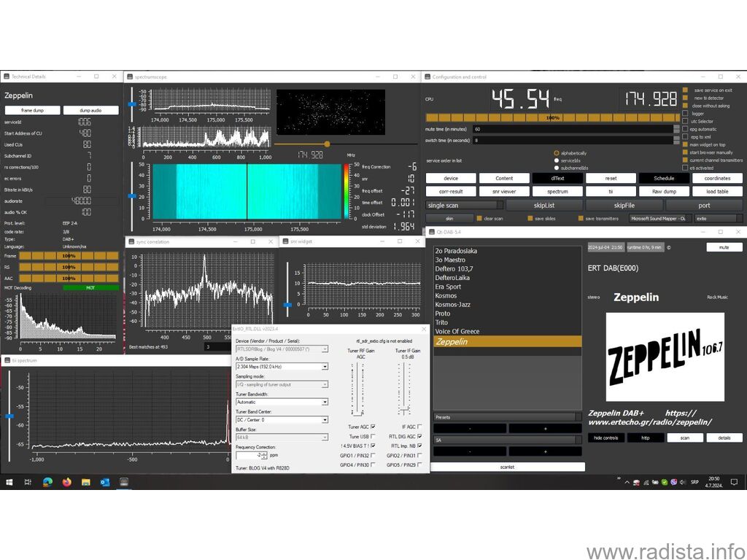Click the snr viewer button
Image resolution: width=747 pixels, height=560 pixels.
(x=504, y=192)
